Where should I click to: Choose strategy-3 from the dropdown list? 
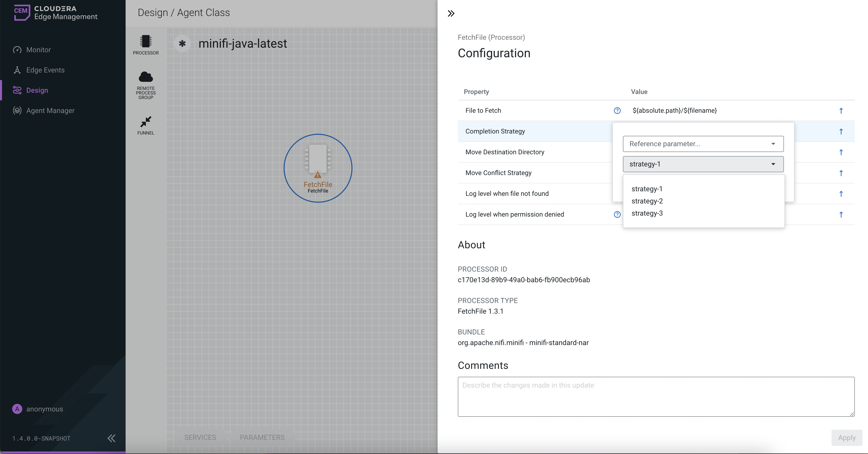pyautogui.click(x=647, y=213)
